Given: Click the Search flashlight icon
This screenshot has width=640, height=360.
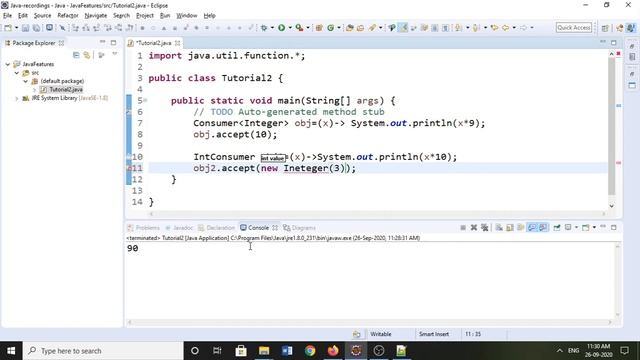Looking at the screenshot, I should [372, 28].
